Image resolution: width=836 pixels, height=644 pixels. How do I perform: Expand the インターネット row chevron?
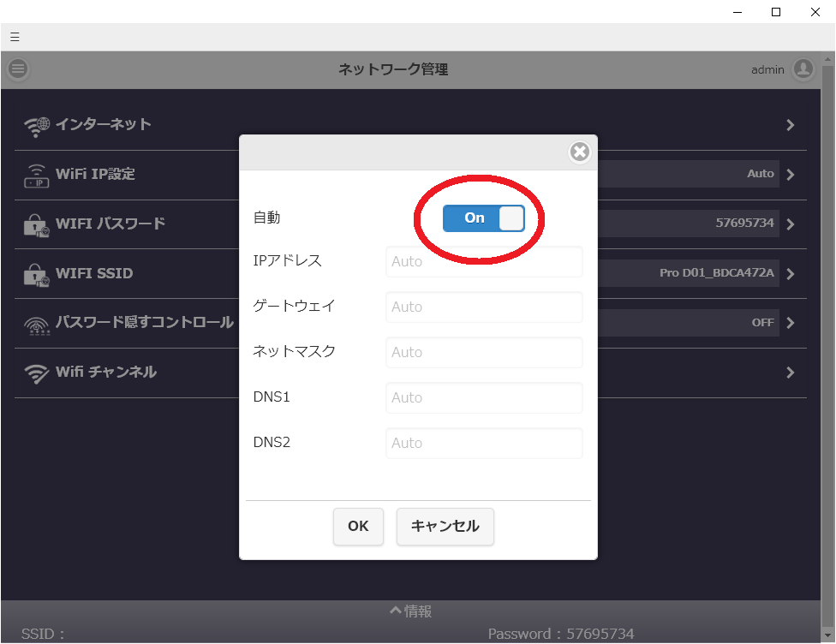[x=790, y=125]
